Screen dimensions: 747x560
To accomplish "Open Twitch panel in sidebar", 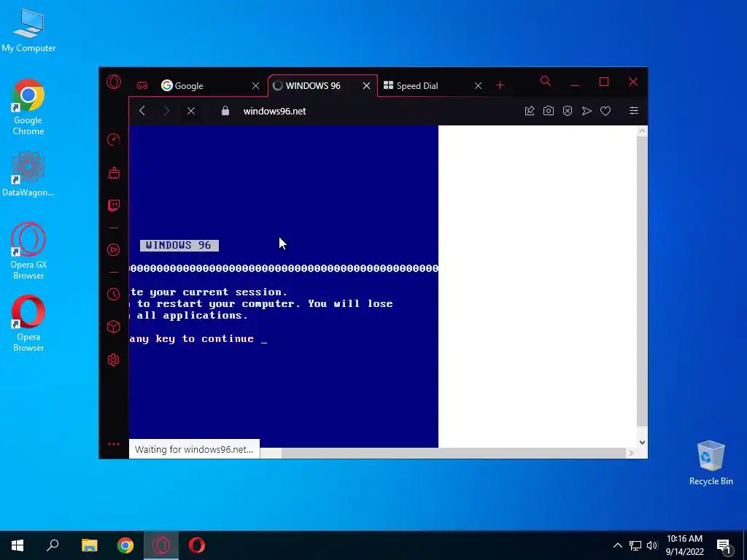I will [x=113, y=205].
